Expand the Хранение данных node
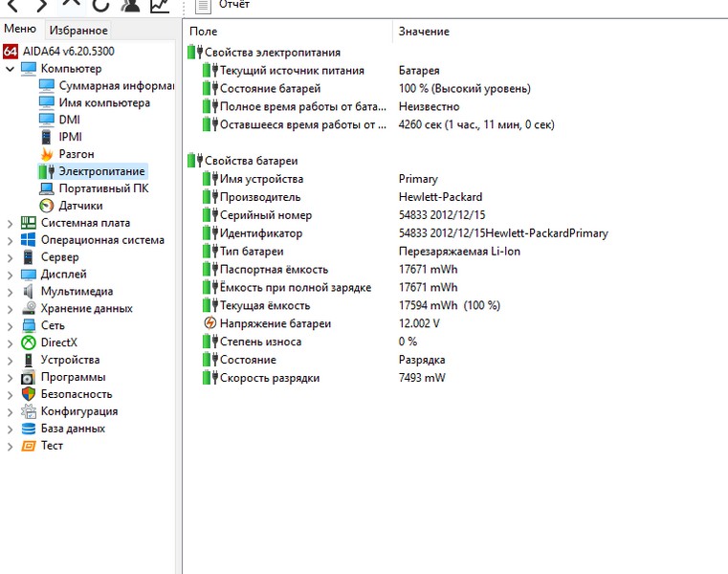 pyautogui.click(x=10, y=309)
